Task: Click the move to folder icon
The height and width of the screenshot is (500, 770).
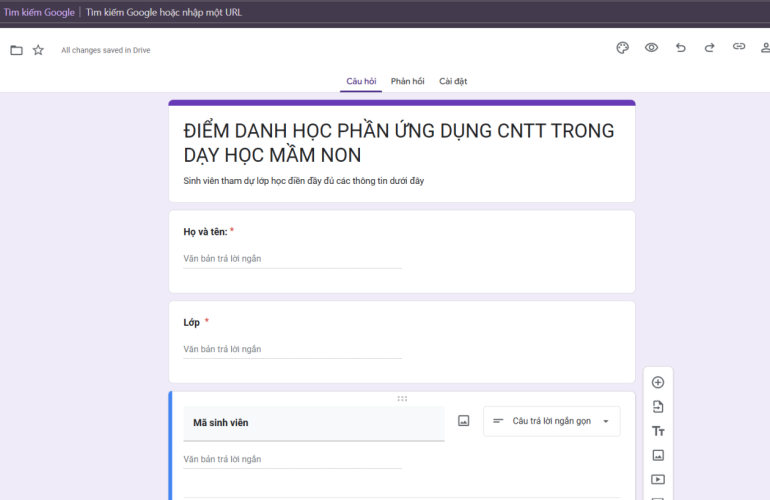Action: (x=16, y=50)
